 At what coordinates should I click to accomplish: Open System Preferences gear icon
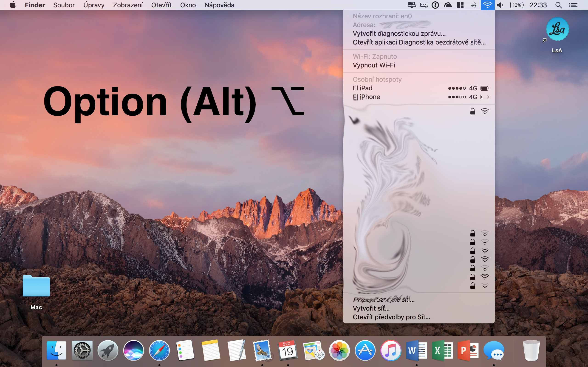click(82, 350)
